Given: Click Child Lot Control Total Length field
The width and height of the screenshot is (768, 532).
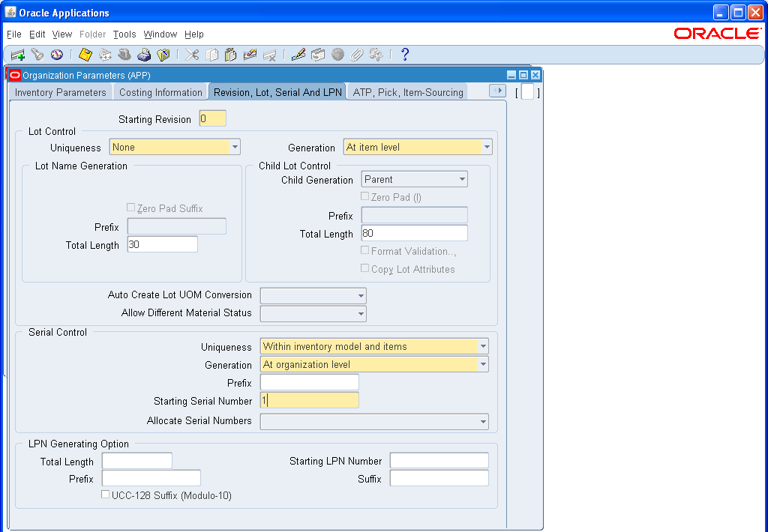Looking at the screenshot, I should tap(414, 233).
